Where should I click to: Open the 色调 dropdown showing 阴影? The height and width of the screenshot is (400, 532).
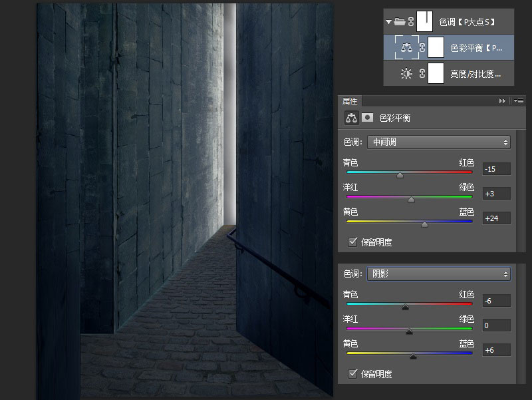tap(439, 274)
